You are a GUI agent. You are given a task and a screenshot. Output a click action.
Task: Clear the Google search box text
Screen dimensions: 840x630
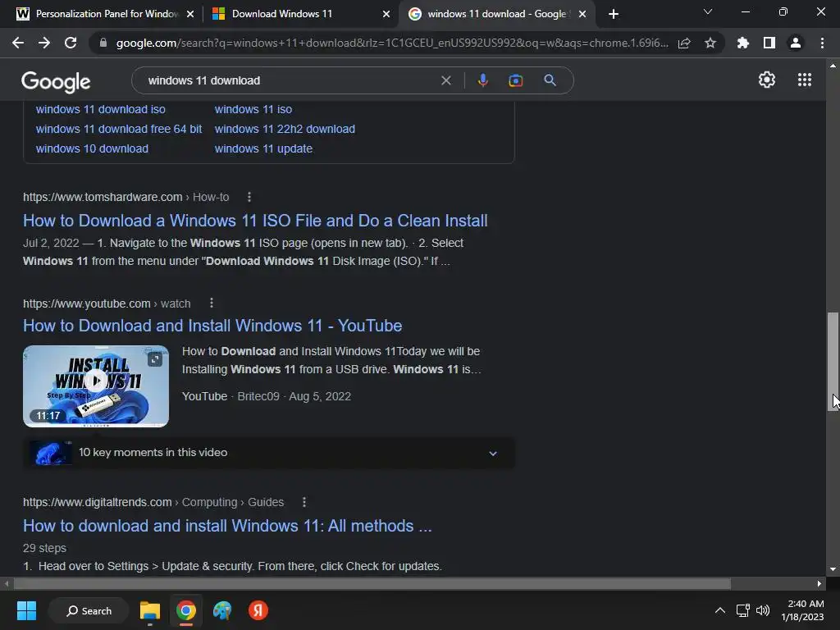(x=445, y=80)
